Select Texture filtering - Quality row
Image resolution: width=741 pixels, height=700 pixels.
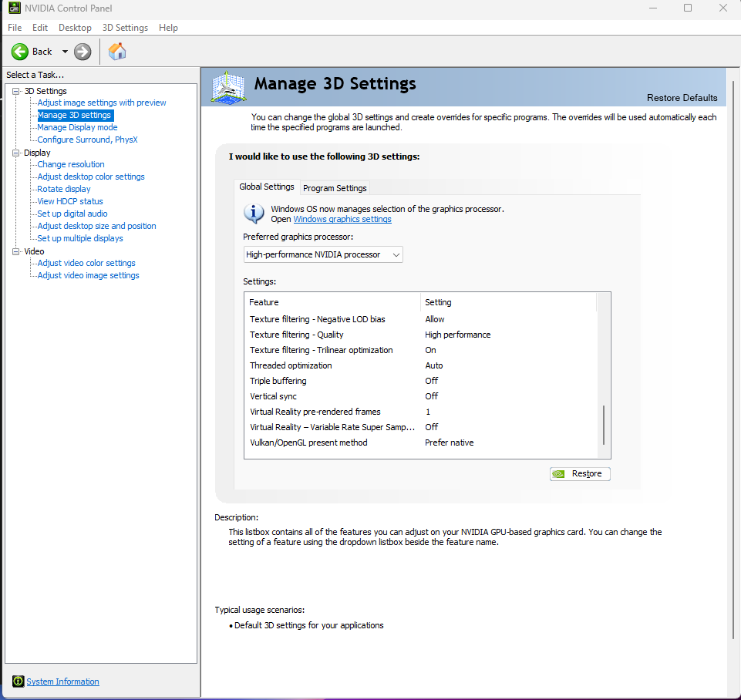point(420,335)
